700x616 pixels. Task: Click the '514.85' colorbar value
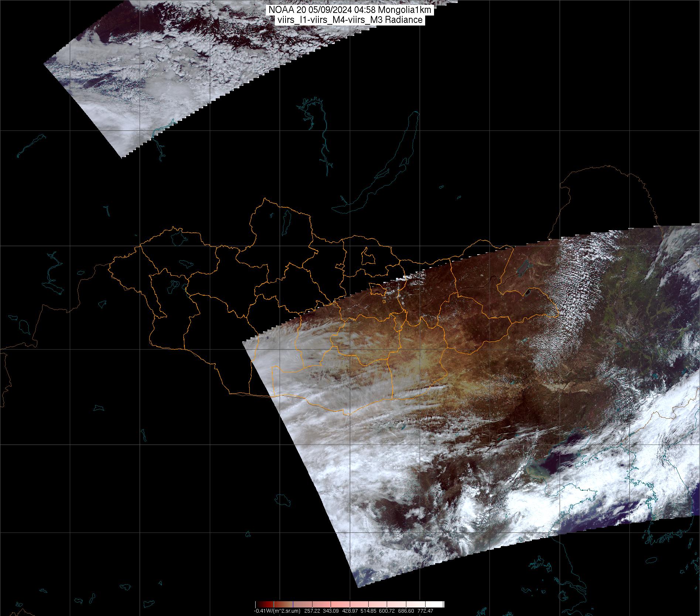pos(368,611)
